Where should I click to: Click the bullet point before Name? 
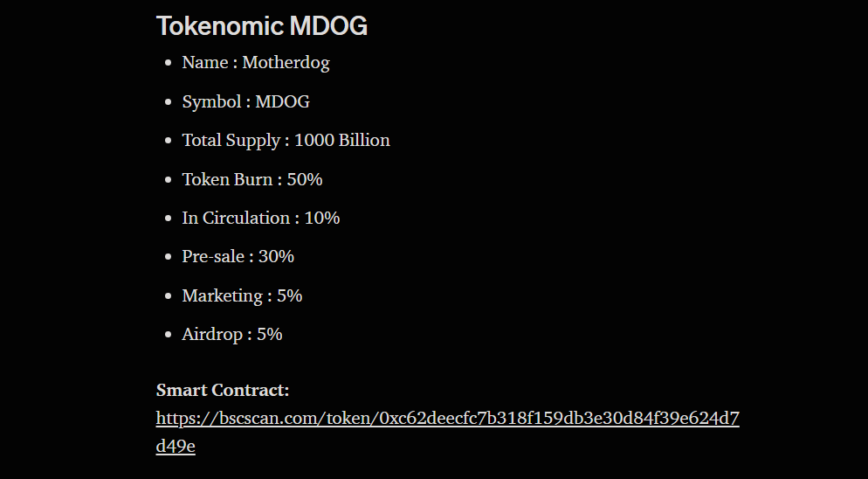pos(169,63)
